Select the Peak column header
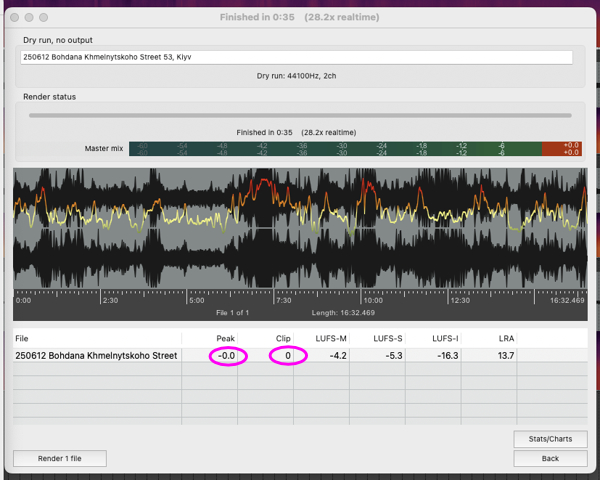 [x=225, y=338]
